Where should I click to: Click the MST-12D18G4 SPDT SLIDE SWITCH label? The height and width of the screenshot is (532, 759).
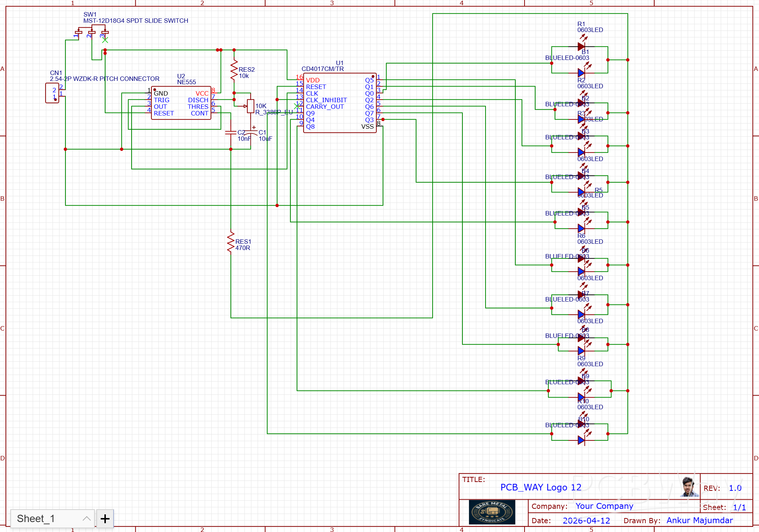[x=136, y=21]
